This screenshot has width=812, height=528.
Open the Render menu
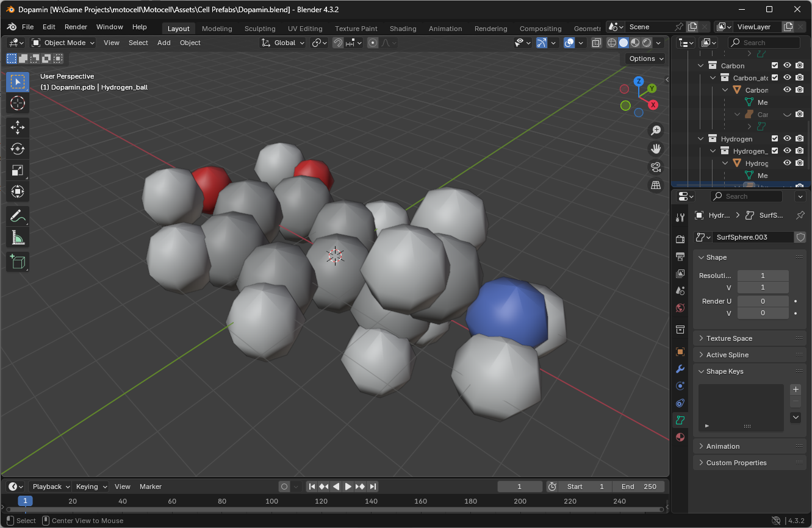(76, 27)
